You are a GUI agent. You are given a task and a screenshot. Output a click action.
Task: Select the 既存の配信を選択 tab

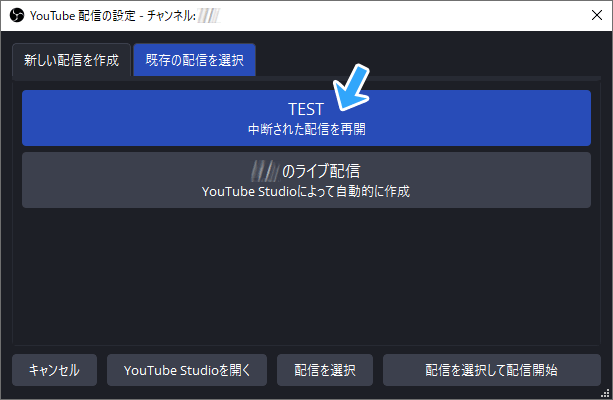click(x=194, y=60)
